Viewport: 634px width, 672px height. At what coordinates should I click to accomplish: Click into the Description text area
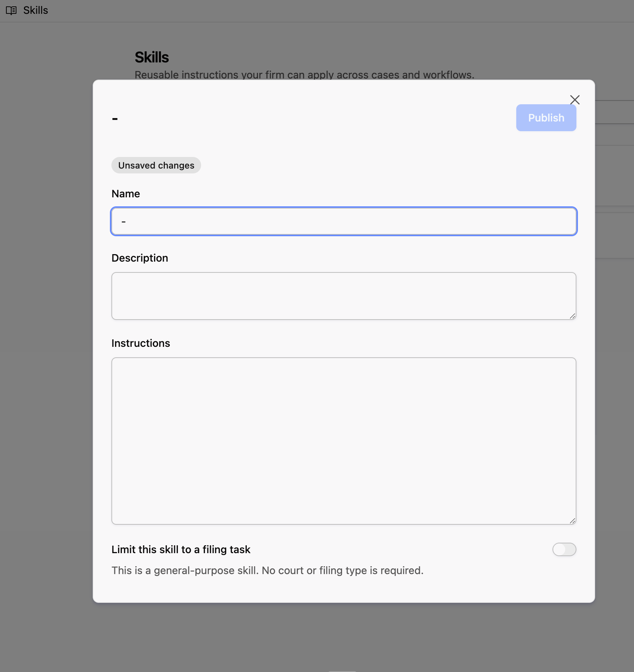point(344,296)
